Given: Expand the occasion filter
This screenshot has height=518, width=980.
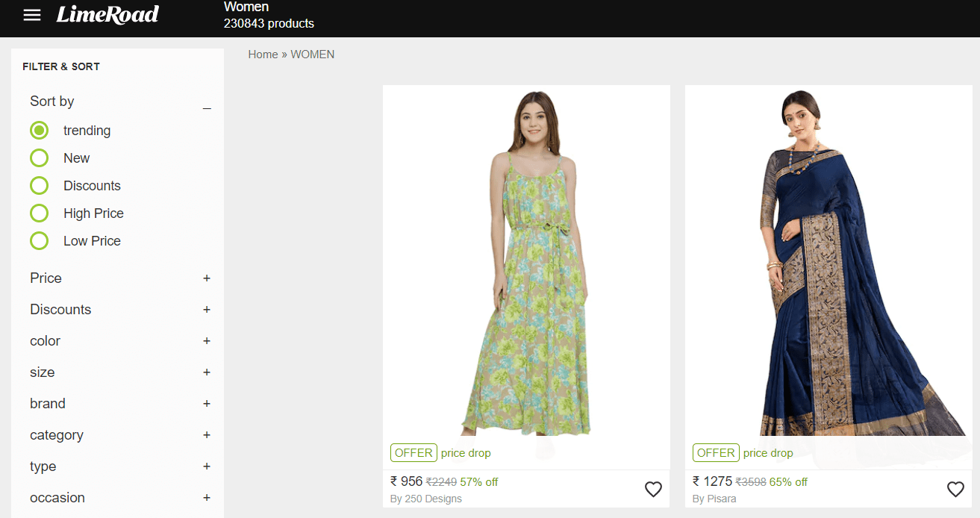Looking at the screenshot, I should 207,498.
